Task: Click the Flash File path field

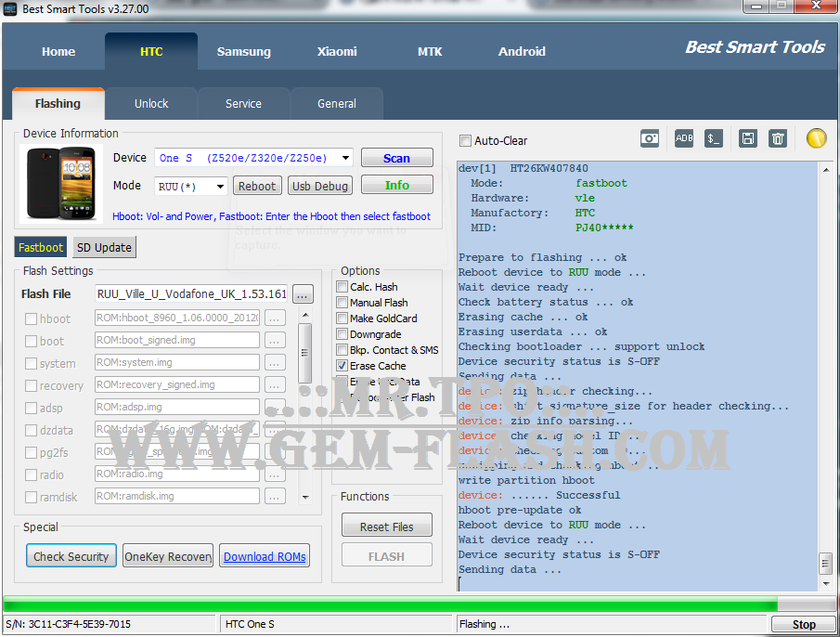Action: 191,294
